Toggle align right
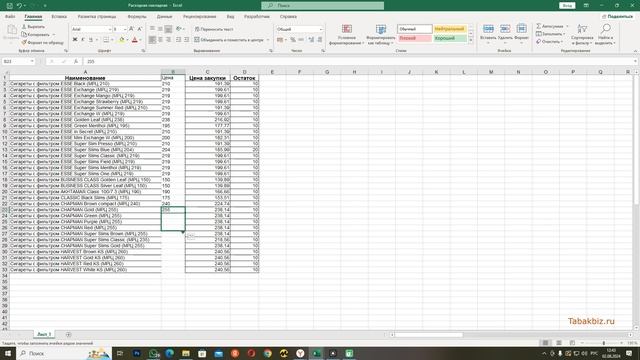 (x=168, y=40)
